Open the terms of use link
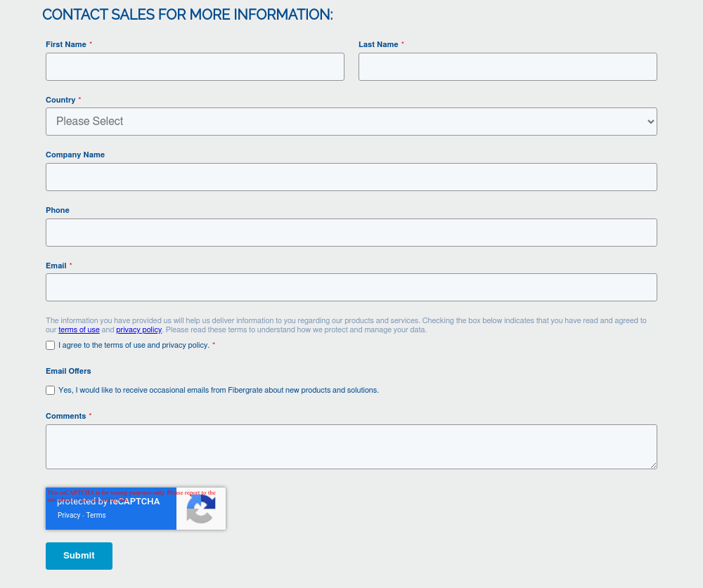Image resolution: width=703 pixels, height=588 pixels. point(79,330)
